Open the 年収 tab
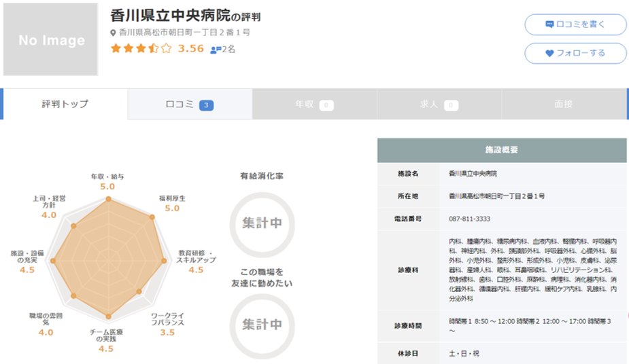The width and height of the screenshot is (629, 364). coord(314,105)
